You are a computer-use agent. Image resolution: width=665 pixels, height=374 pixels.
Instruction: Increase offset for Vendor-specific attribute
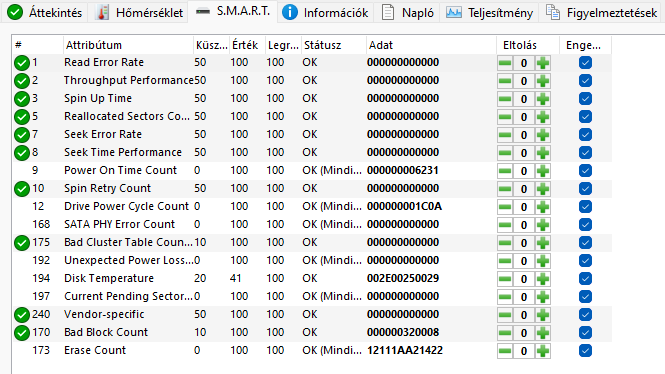[543, 315]
